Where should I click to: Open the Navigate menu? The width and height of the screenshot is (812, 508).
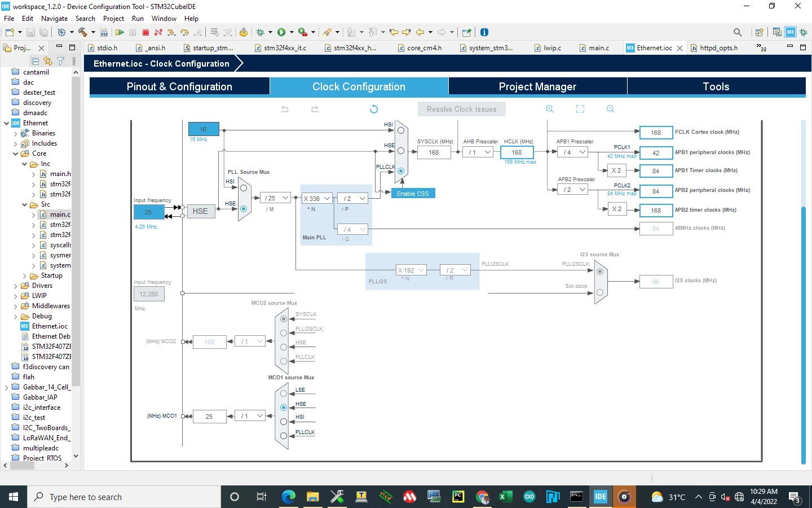tap(54, 19)
